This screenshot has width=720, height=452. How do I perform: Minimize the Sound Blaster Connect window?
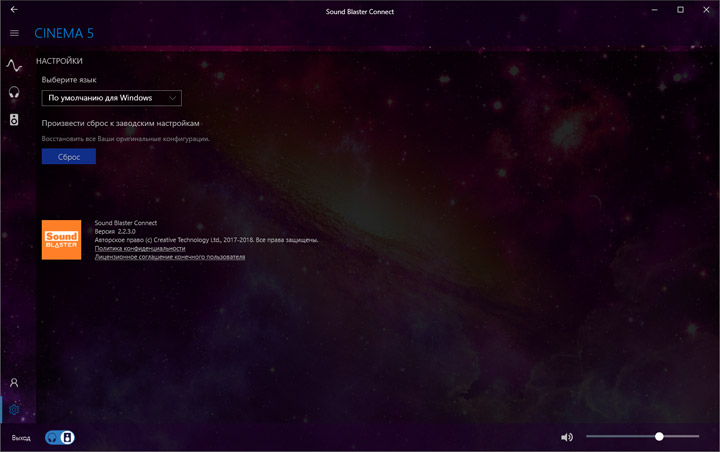pyautogui.click(x=654, y=10)
